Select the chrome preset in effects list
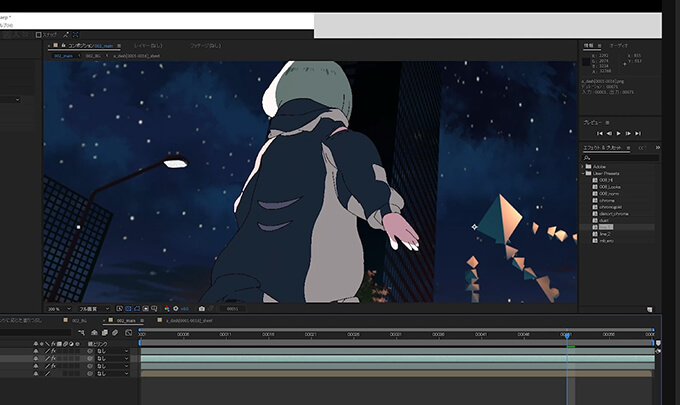Viewport: 680px width, 405px height. point(607,200)
